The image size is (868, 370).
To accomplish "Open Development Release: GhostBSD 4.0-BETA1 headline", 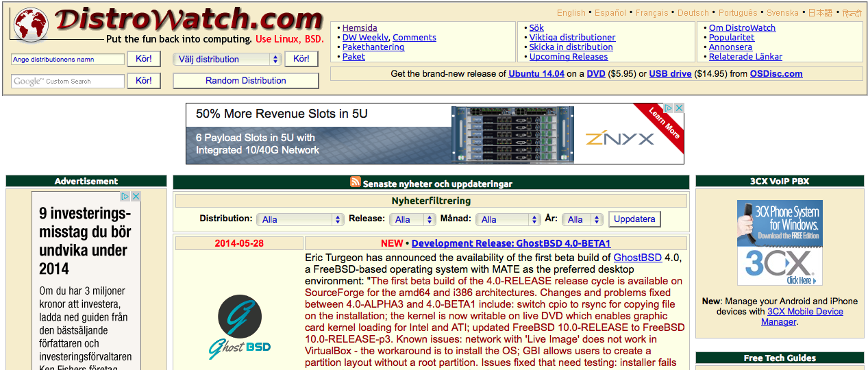I will pyautogui.click(x=511, y=243).
